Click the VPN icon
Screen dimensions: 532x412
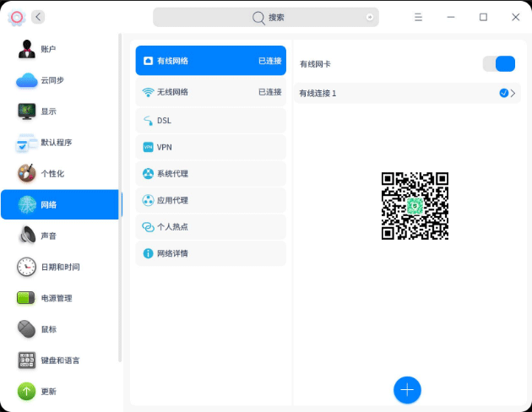148,147
